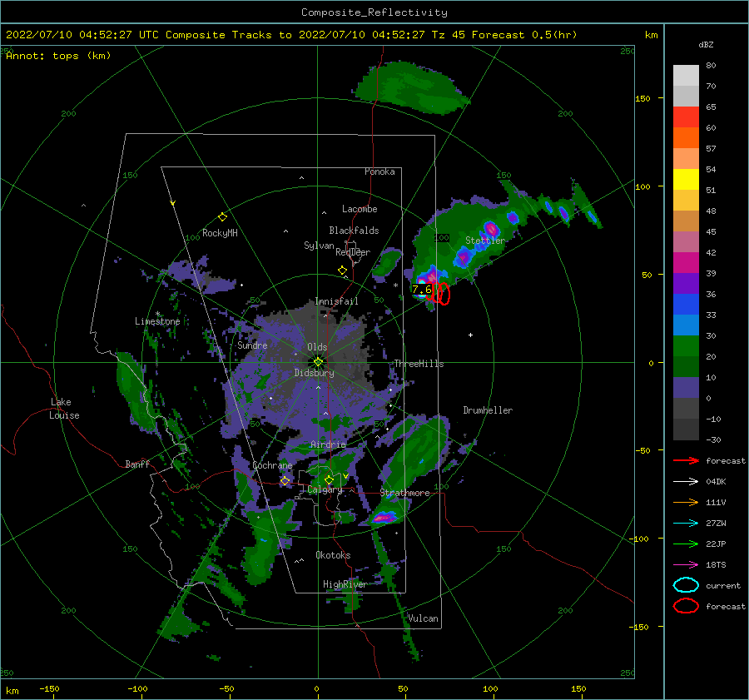Image resolution: width=749 pixels, height=700 pixels.
Task: Click the yellow diamond marker above RockyMH
Action: click(x=222, y=217)
